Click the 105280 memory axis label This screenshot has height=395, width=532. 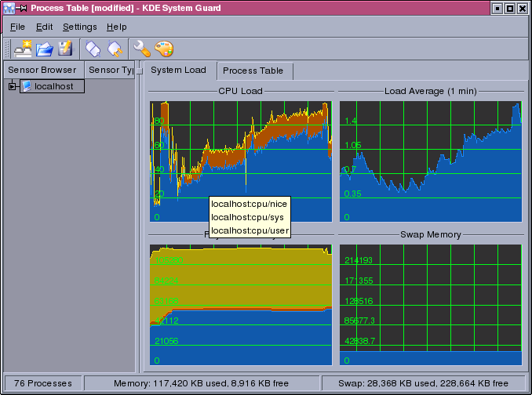(x=169, y=260)
